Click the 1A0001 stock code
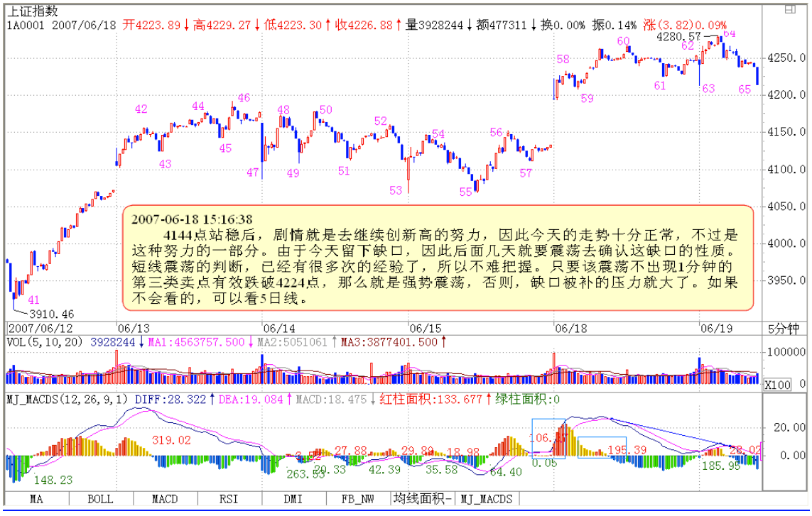 (x=26, y=25)
